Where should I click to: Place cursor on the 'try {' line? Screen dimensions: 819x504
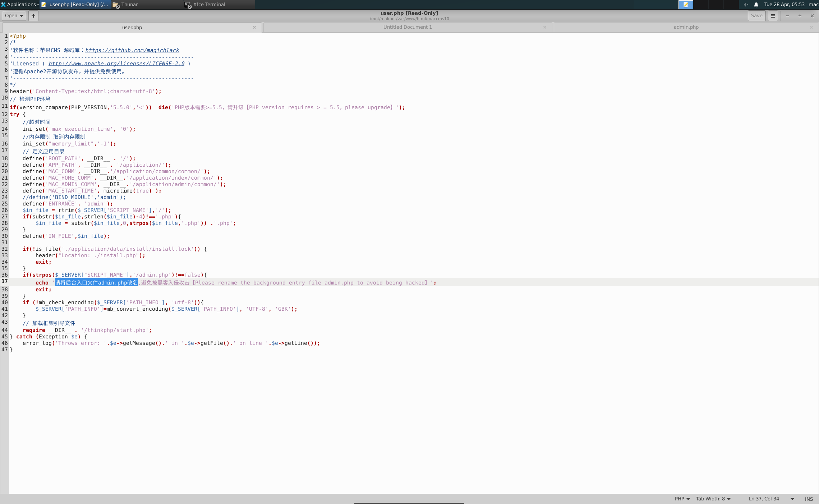point(18,114)
